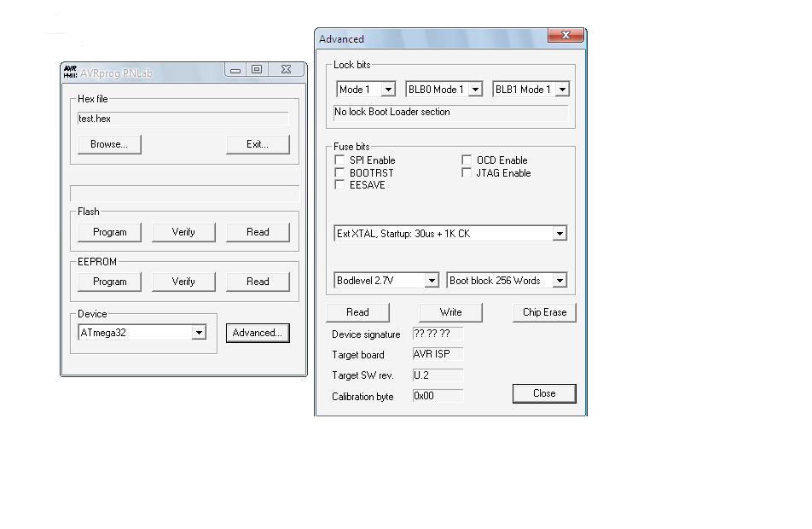Click the 'Fuse bits' group label
The height and width of the screenshot is (529, 812).
pos(351,147)
